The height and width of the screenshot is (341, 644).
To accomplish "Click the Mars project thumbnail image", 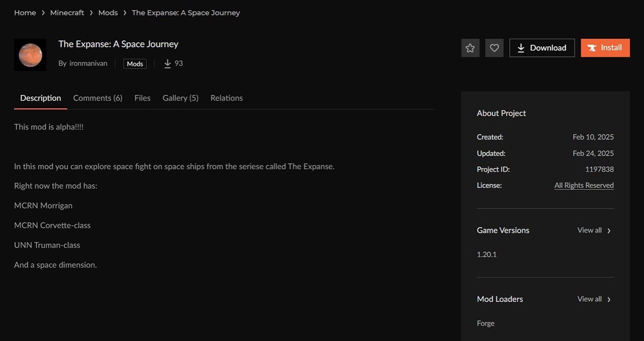I will [30, 55].
